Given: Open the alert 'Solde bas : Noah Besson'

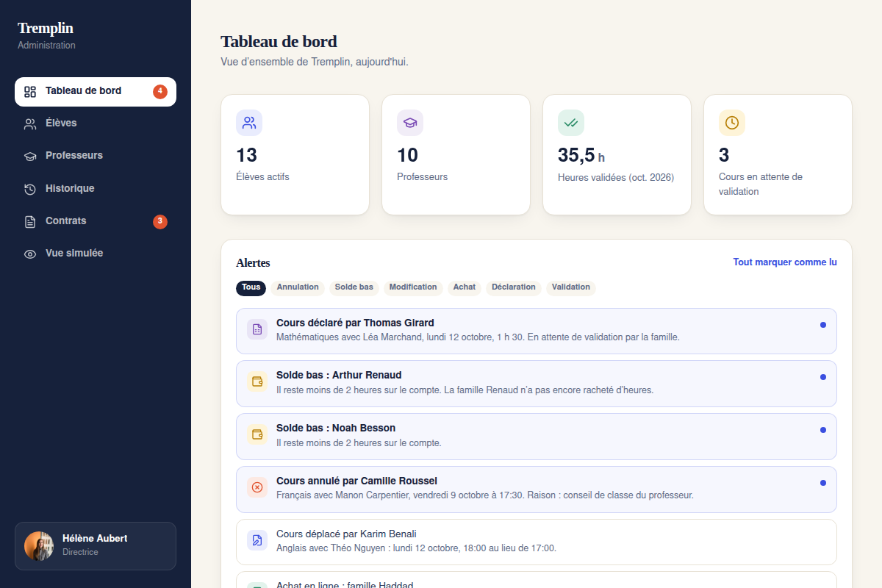Looking at the screenshot, I should (x=537, y=437).
